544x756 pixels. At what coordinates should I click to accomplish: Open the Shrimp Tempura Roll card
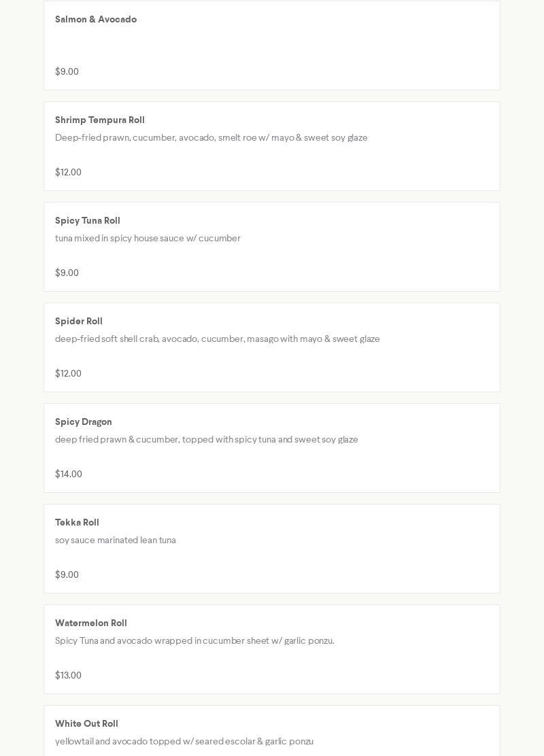click(x=272, y=146)
